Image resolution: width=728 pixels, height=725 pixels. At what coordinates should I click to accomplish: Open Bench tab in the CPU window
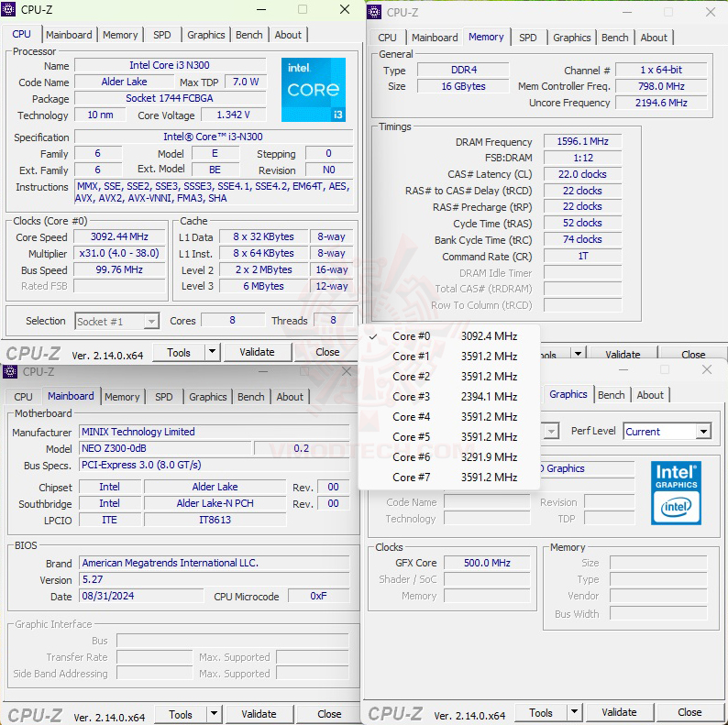pyautogui.click(x=248, y=35)
